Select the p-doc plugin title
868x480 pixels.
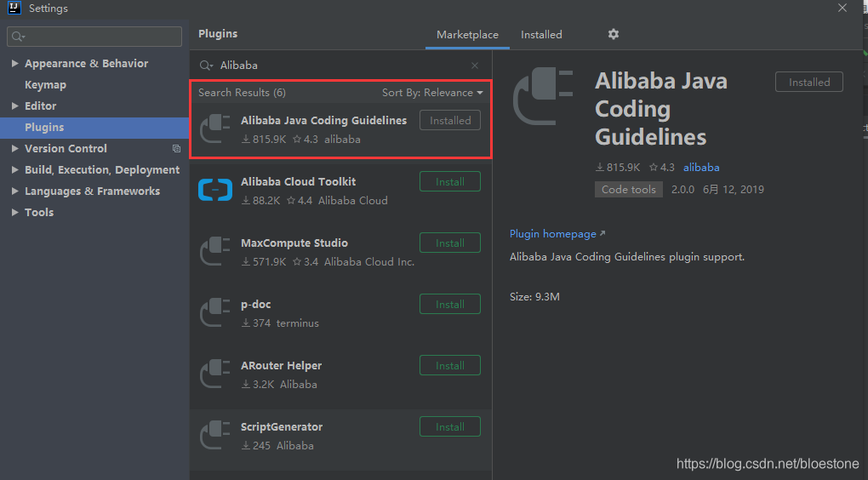point(256,305)
